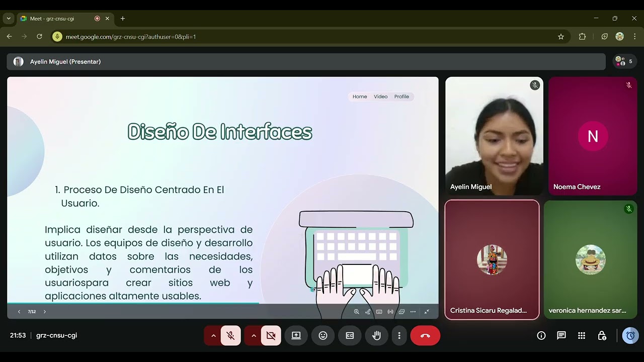Expand video settings arrow beside camera button
The width and height of the screenshot is (644, 362).
254,335
